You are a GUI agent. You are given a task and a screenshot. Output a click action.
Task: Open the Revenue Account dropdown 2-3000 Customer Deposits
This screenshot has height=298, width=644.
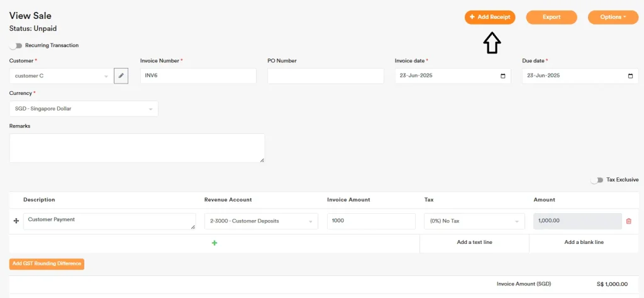pyautogui.click(x=261, y=221)
